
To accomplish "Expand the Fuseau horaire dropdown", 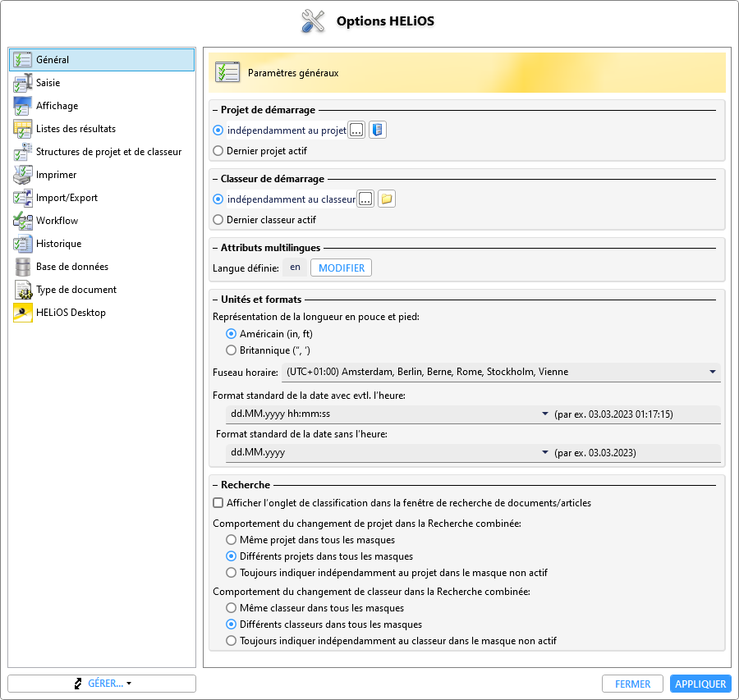I will tap(501, 372).
